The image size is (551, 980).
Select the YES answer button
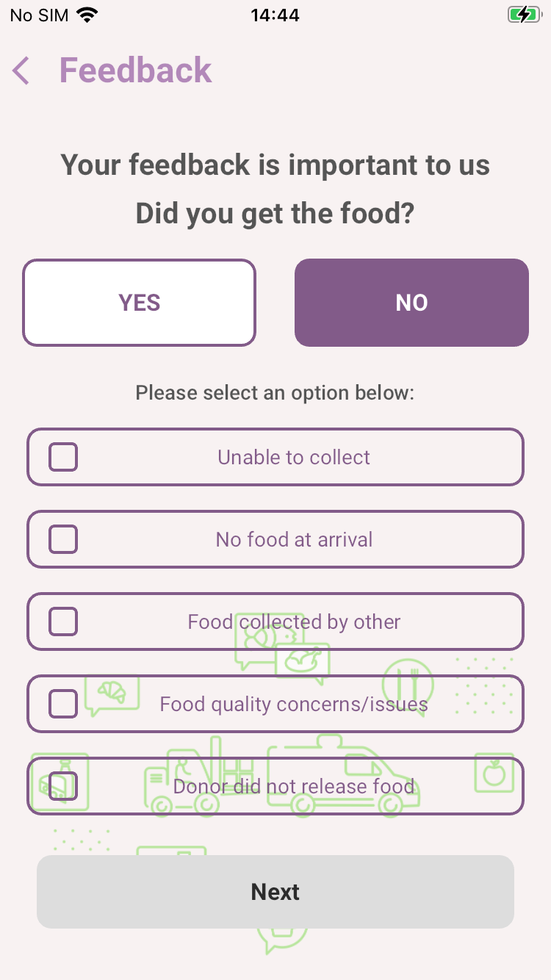click(x=139, y=303)
